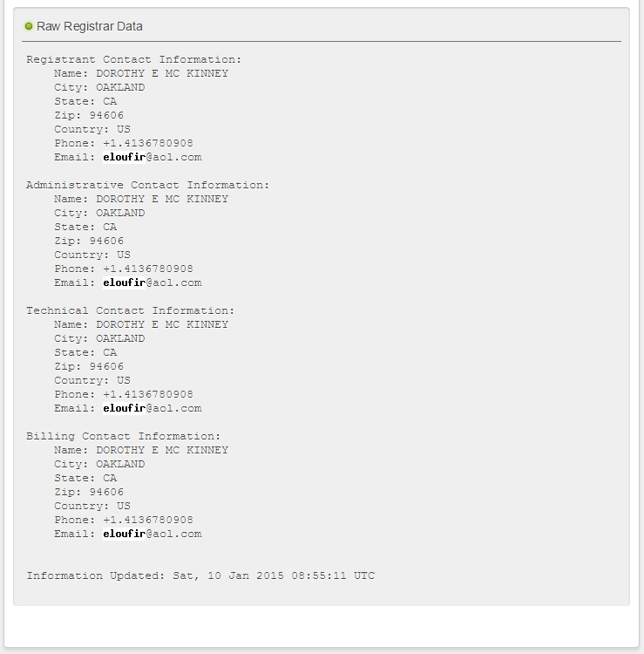
Task: Click the Administrative contact phone number
Action: click(x=148, y=269)
